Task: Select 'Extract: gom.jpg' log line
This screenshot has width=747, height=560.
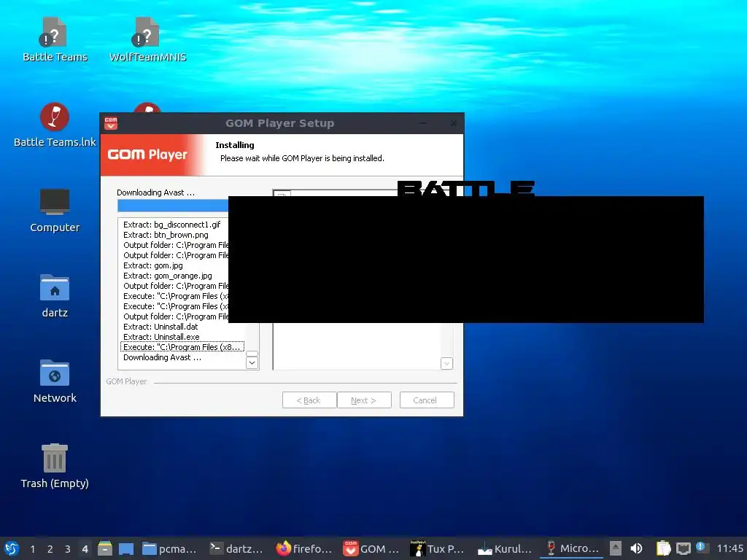Action: [x=153, y=265]
